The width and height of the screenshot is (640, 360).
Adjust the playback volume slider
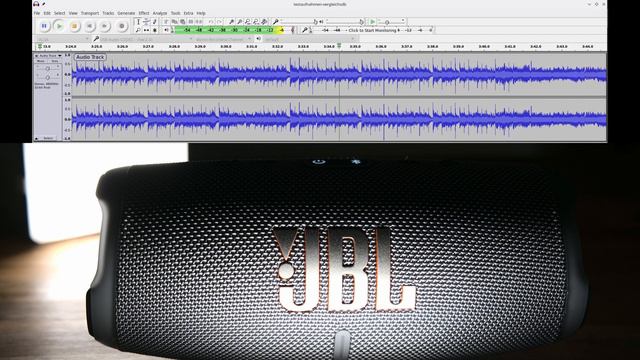pyautogui.click(x=343, y=22)
